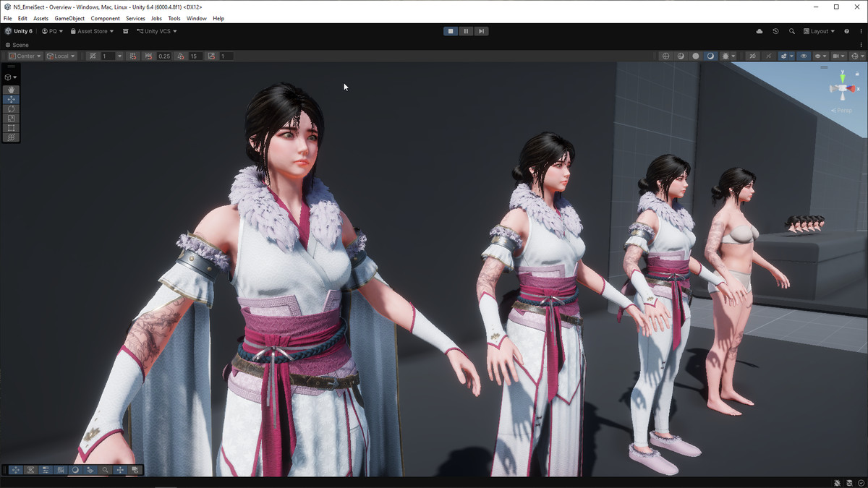
Task: Select solid sphere draw mode
Action: 696,56
